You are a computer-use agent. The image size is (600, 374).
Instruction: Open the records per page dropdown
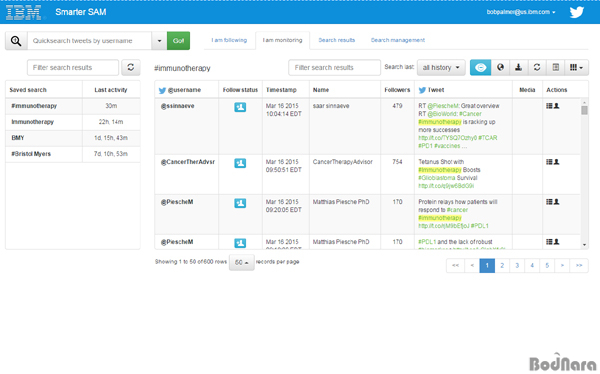coord(241,262)
